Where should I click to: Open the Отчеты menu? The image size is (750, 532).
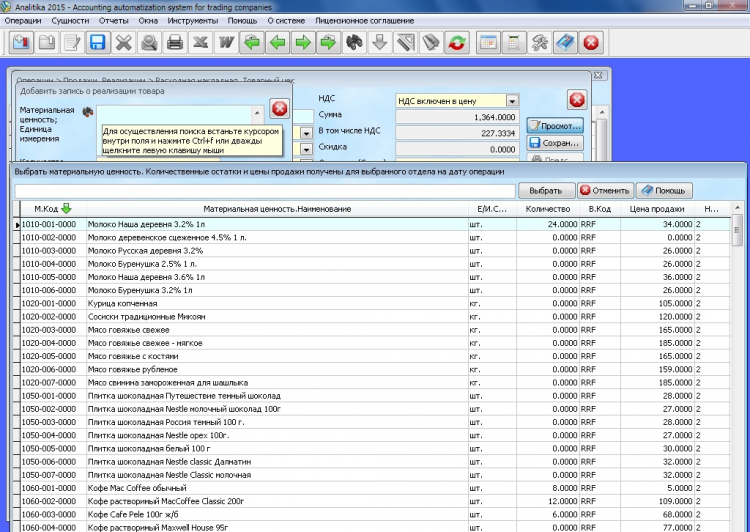point(114,21)
